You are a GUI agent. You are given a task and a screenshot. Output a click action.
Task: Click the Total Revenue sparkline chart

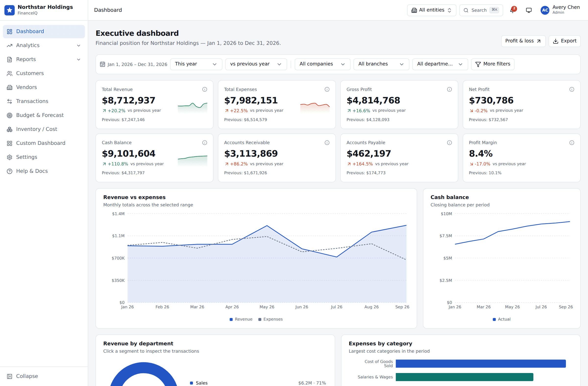pyautogui.click(x=193, y=108)
